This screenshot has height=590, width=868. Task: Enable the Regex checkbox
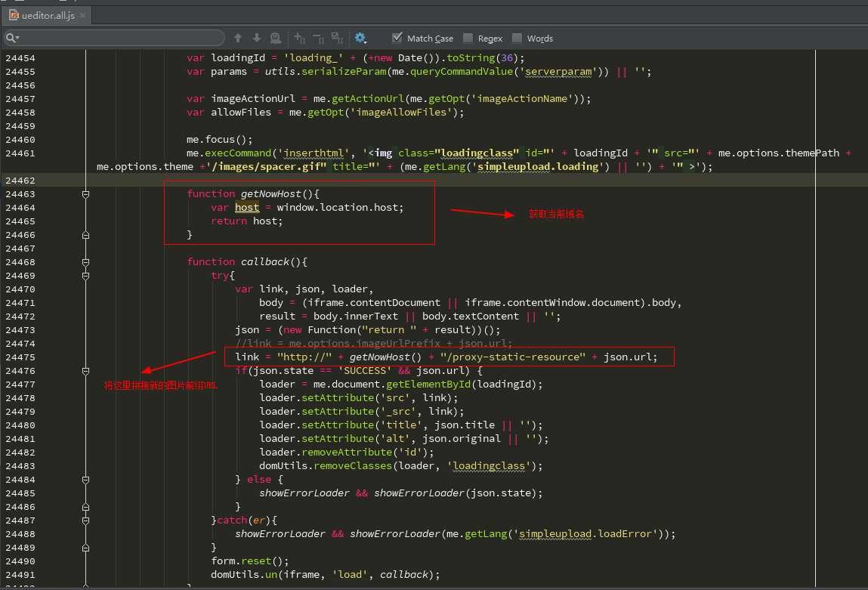(x=468, y=38)
